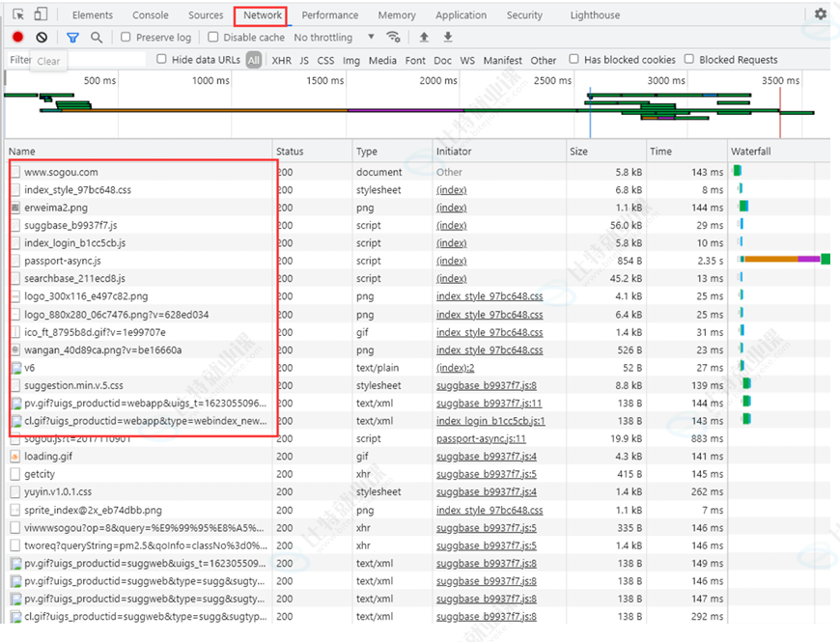The image size is (840, 642).
Task: Filter requests by Other type
Action: coord(544,61)
